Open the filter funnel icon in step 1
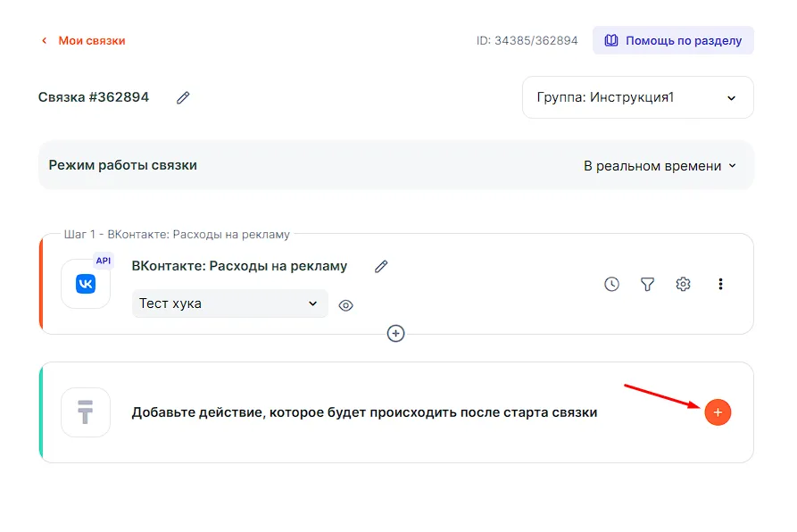The height and width of the screenshot is (532, 797). (x=648, y=284)
